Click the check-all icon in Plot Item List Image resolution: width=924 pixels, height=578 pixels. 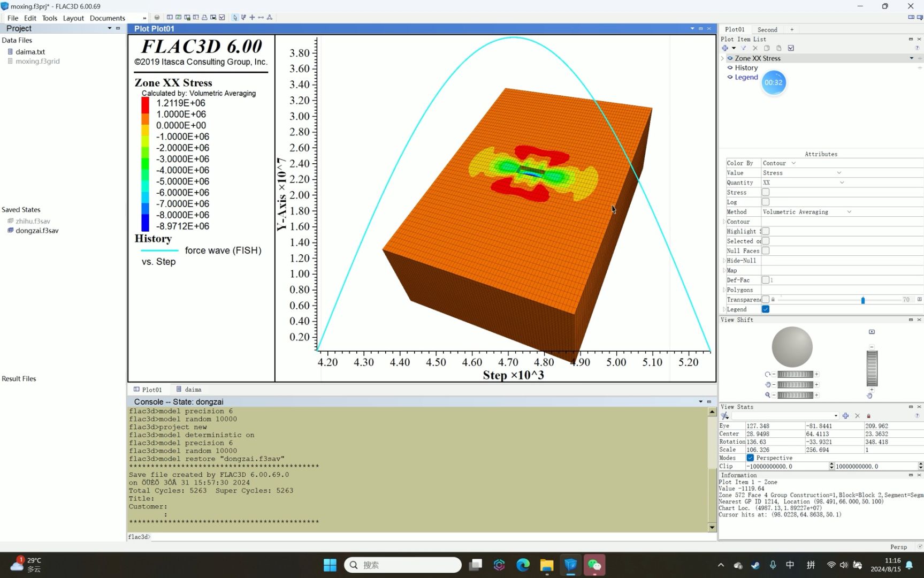coord(791,48)
